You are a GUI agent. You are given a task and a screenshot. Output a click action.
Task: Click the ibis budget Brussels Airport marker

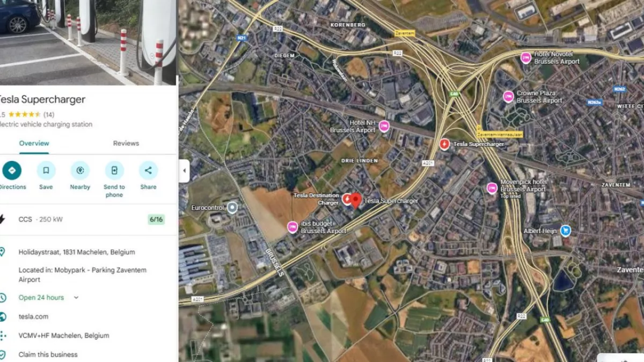click(292, 227)
